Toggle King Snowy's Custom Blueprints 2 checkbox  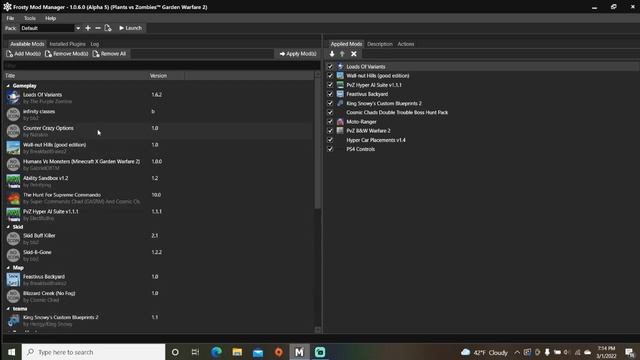[330, 103]
